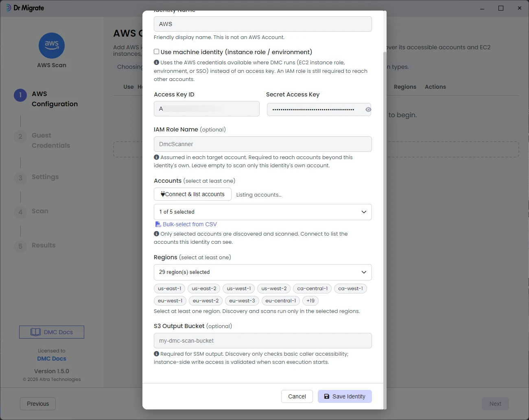Screen dimensions: 529x420
Task: Select the Guest Credentials step
Action: click(51, 140)
